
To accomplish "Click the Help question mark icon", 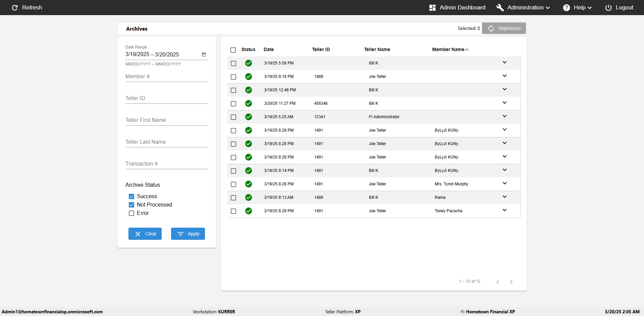I will pos(566,8).
